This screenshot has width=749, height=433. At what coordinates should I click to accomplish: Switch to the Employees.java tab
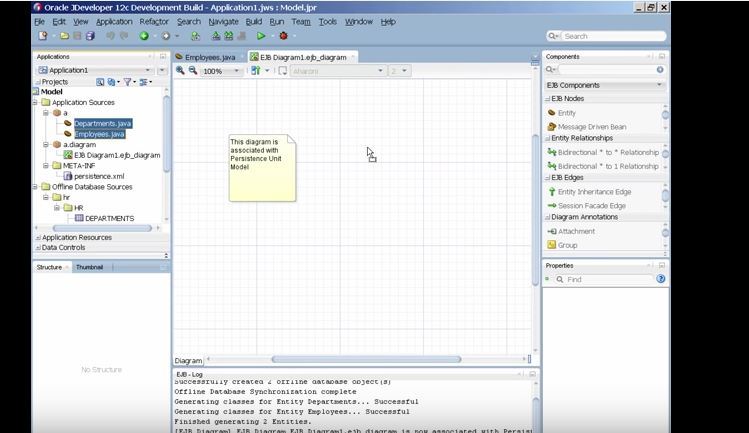(209, 57)
